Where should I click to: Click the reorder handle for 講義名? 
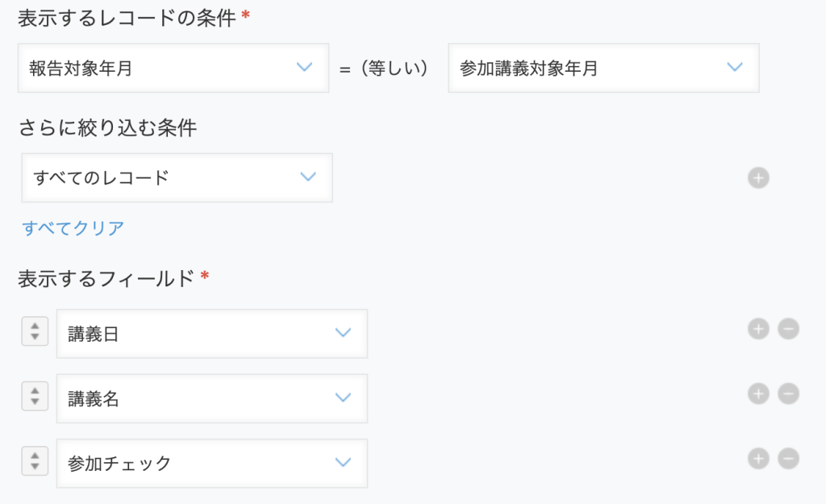[x=34, y=395]
